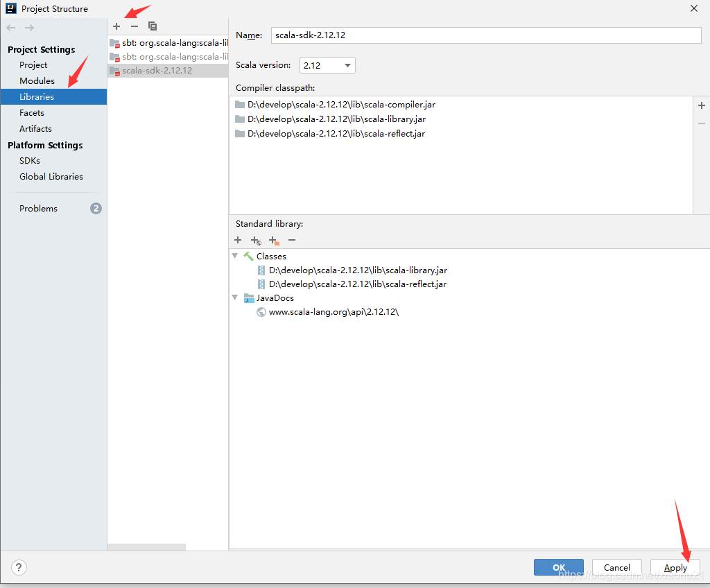This screenshot has width=710, height=588.
Task: Add a new project library with plus icon
Action: click(x=116, y=26)
